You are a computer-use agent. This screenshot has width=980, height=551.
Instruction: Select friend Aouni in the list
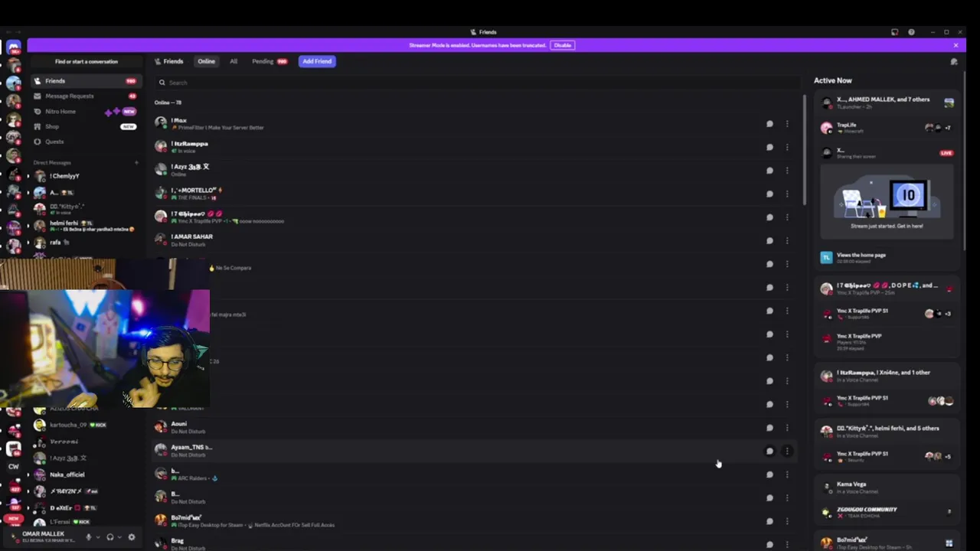pos(473,428)
